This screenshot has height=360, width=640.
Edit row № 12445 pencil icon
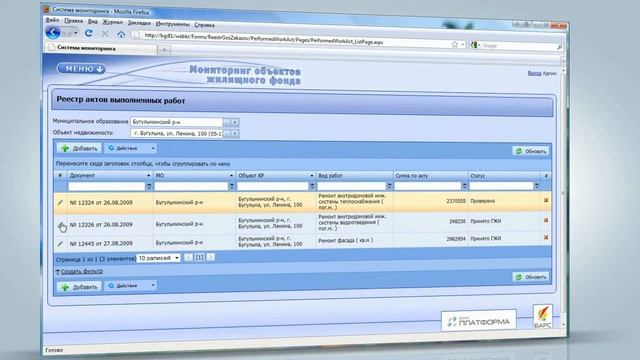click(60, 244)
